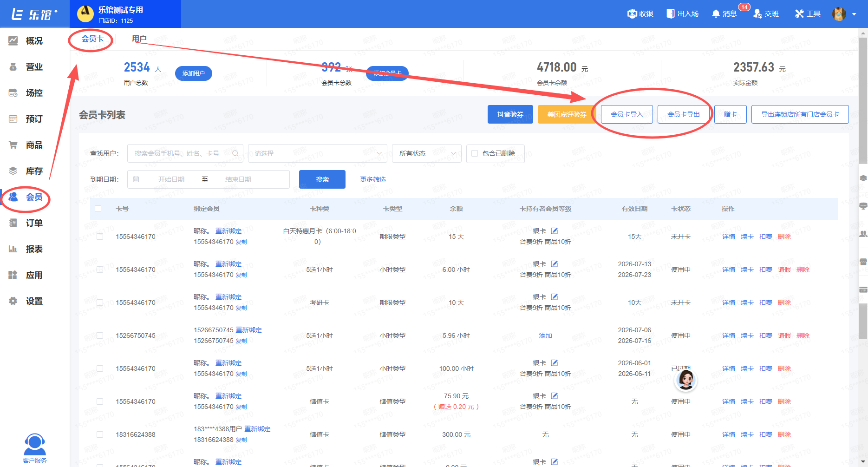The height and width of the screenshot is (467, 868).
Task: Click the 抖音验券 button
Action: 510,114
